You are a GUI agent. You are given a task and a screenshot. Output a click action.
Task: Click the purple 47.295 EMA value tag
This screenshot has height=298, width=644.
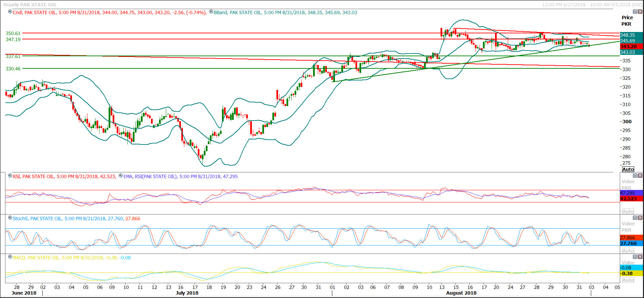(632, 193)
